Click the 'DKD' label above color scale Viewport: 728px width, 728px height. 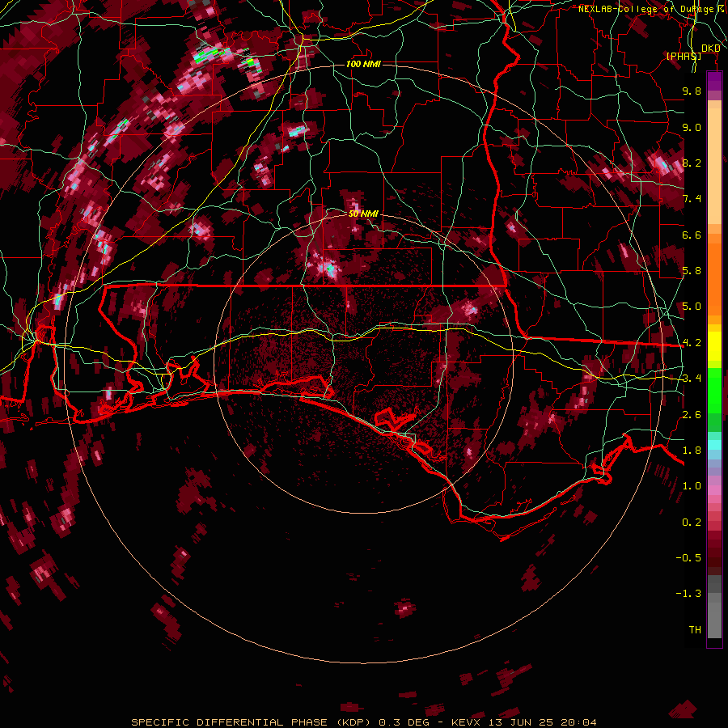(710, 49)
